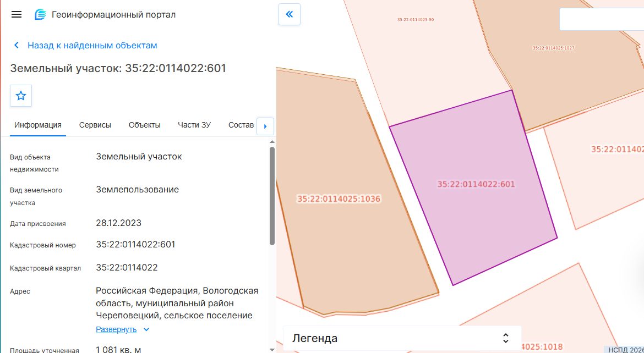Click scrollbar down arrow in info panel

click(x=272, y=350)
